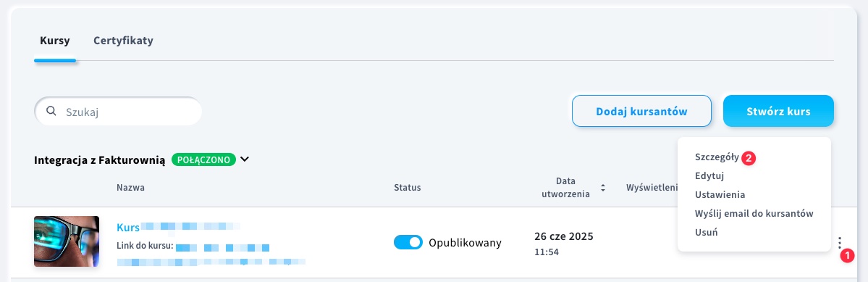Choose Szczegóły from the context menu

click(716, 157)
